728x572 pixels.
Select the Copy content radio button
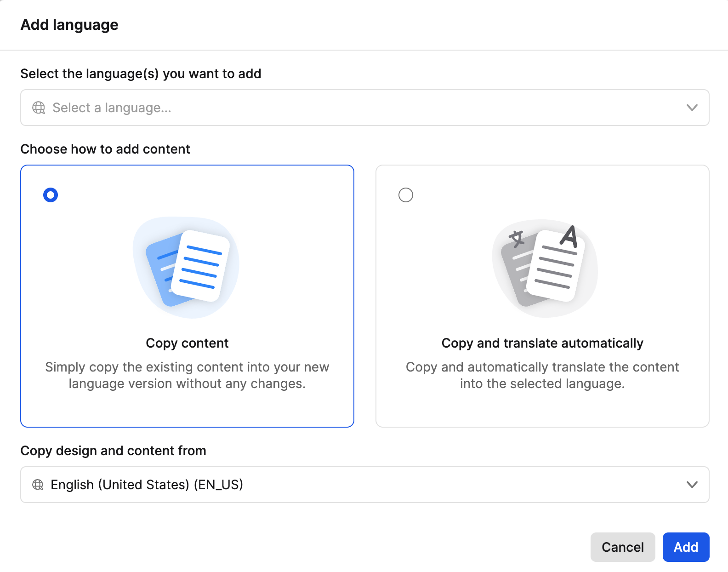coord(51,195)
